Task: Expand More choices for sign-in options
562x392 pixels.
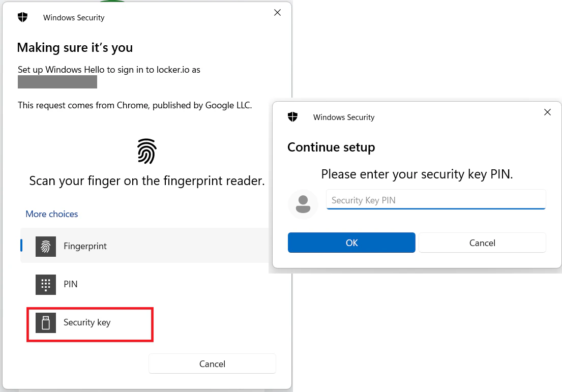Action: click(x=51, y=214)
